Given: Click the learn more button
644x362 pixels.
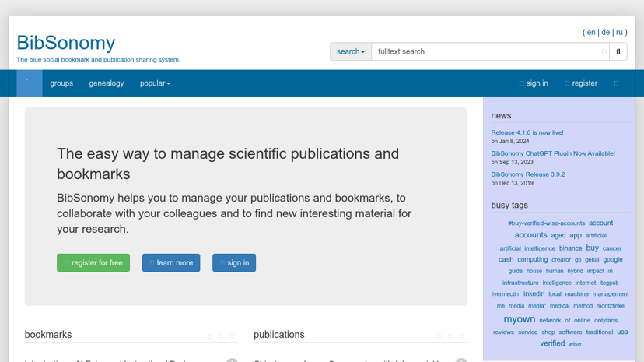Looking at the screenshot, I should 171,262.
